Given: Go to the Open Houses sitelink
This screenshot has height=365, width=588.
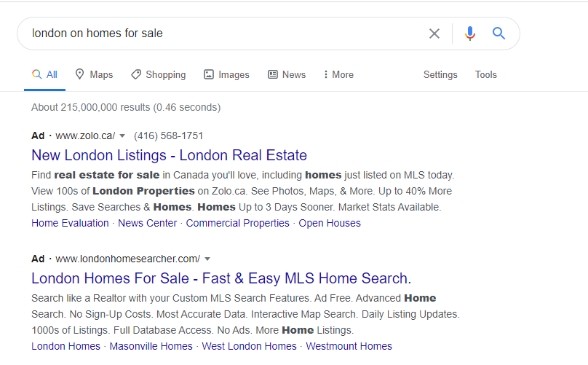Looking at the screenshot, I should [330, 223].
